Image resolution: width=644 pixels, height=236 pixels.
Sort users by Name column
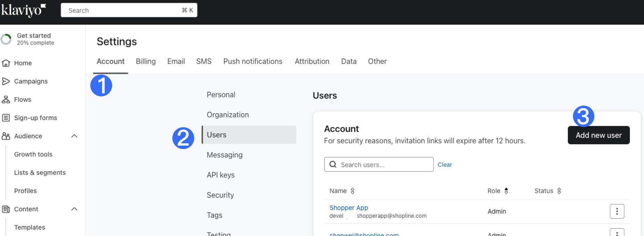tap(352, 191)
